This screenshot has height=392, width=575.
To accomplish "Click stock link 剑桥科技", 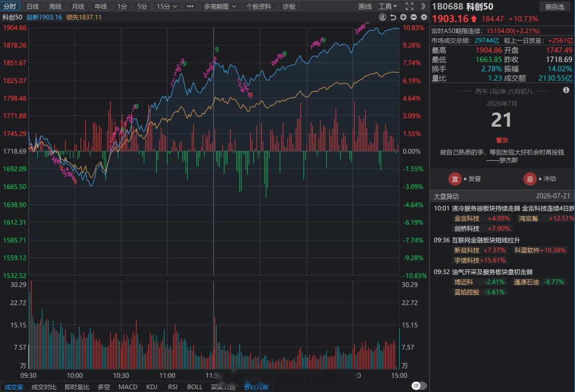I will (x=467, y=229).
